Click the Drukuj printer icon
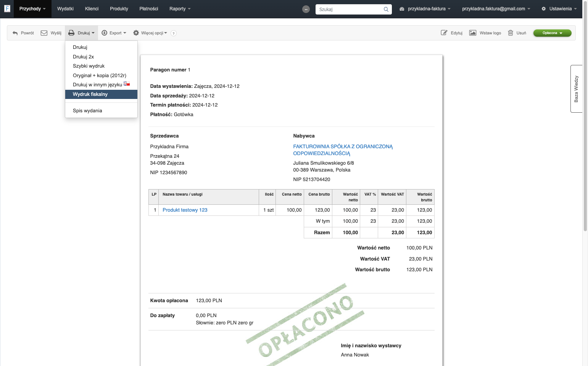This screenshot has width=588, height=366. click(71, 33)
